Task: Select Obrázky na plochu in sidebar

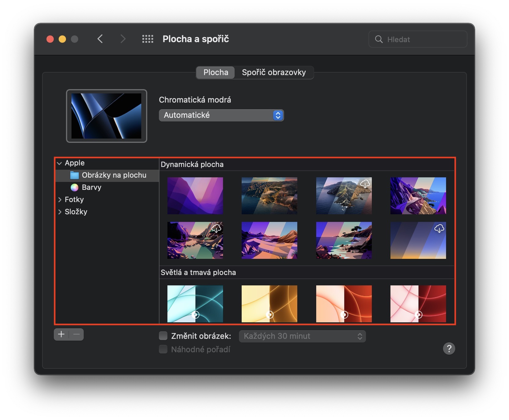Action: [107, 175]
